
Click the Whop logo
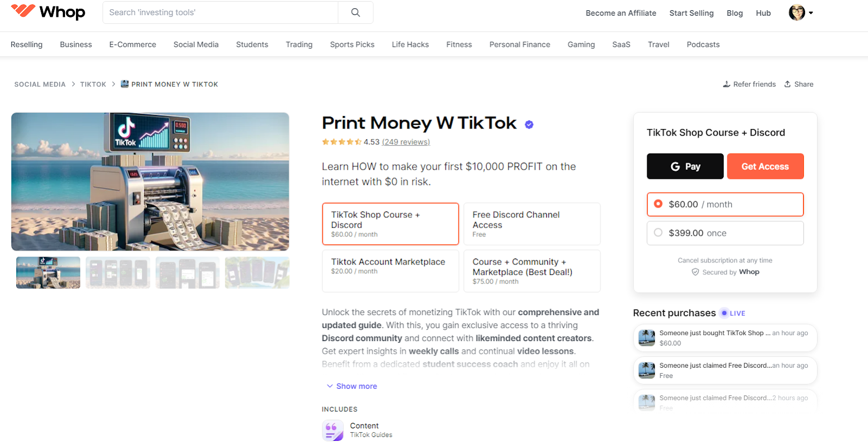click(x=48, y=12)
